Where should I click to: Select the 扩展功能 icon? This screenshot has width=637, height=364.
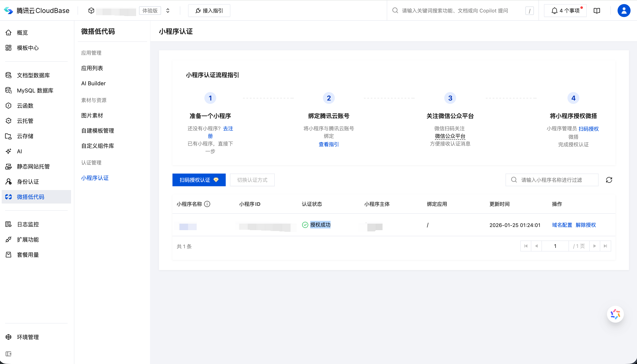[x=8, y=239]
